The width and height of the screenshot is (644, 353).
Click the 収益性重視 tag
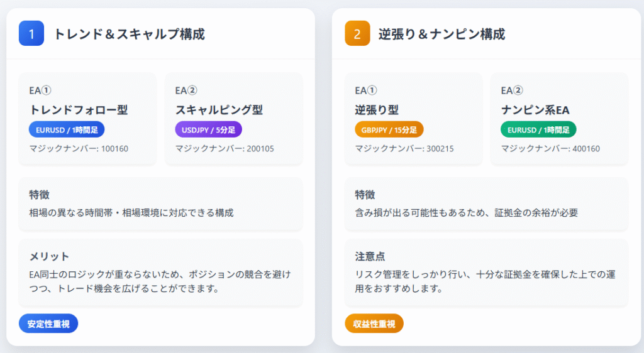pyautogui.click(x=374, y=324)
